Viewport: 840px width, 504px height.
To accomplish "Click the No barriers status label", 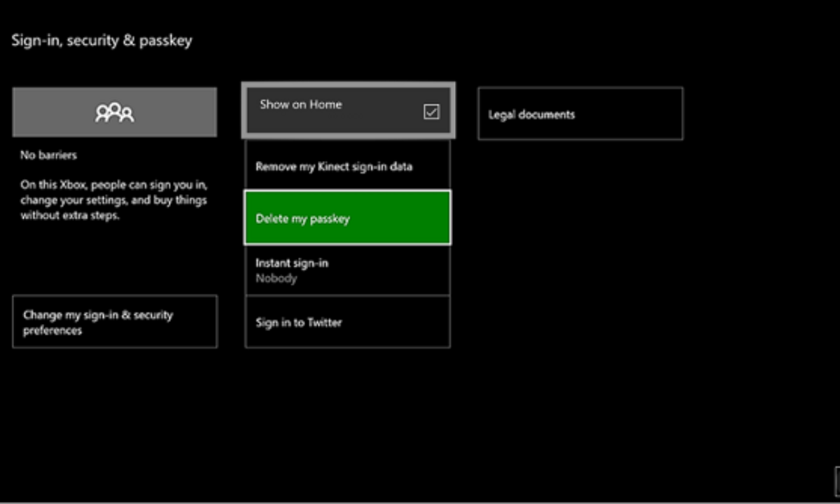I will coord(48,155).
